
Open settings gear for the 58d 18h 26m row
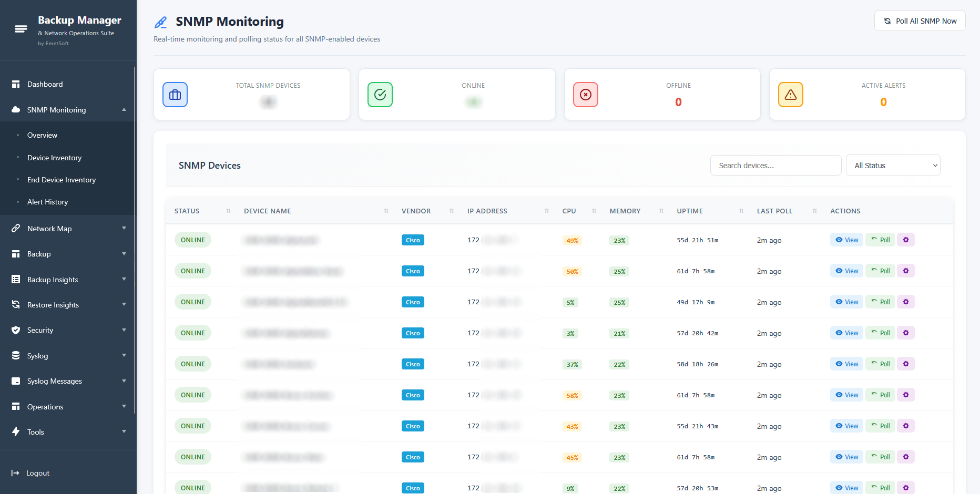pyautogui.click(x=906, y=364)
